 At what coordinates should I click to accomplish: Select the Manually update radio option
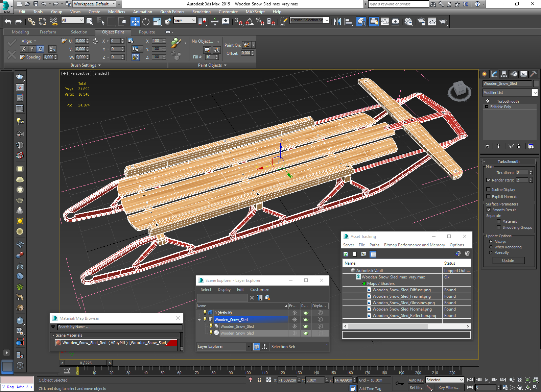491,253
